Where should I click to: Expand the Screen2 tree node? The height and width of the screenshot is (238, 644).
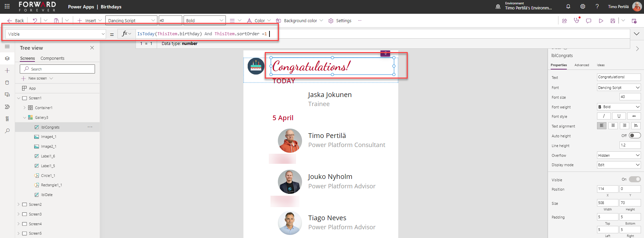point(19,204)
